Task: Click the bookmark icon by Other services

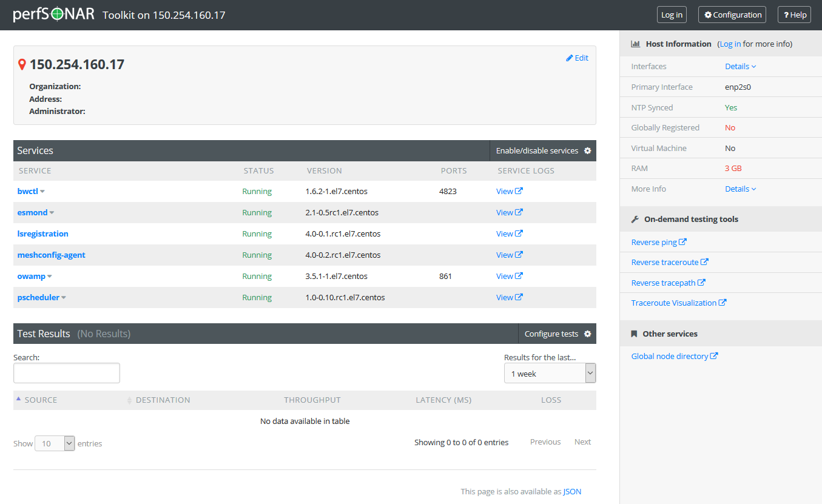Action: click(635, 334)
